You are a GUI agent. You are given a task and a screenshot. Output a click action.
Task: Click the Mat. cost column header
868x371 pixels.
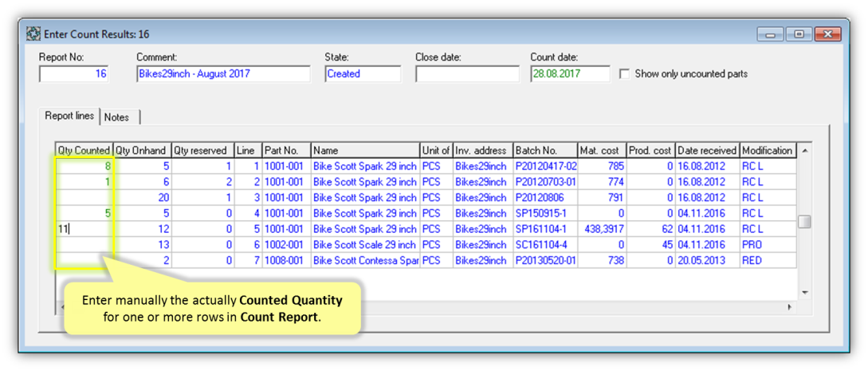pyautogui.click(x=602, y=150)
